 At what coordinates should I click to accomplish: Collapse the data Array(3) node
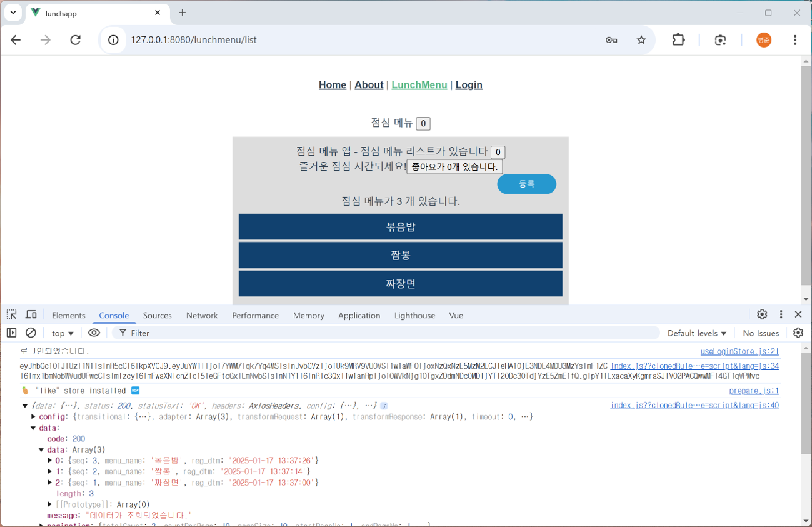(42, 450)
